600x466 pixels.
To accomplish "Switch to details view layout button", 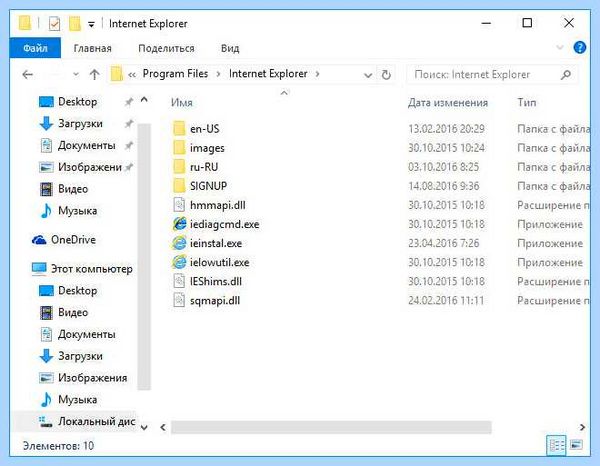I will [x=557, y=445].
